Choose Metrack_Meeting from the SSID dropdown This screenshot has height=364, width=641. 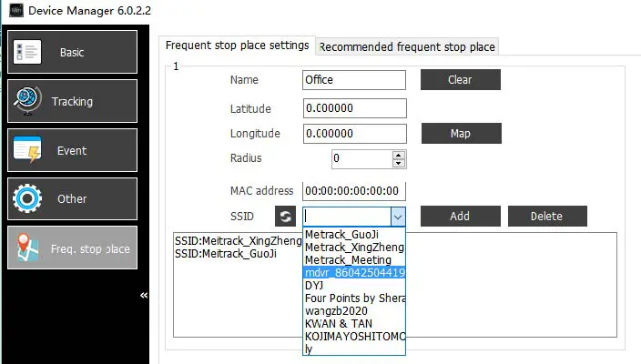354,260
